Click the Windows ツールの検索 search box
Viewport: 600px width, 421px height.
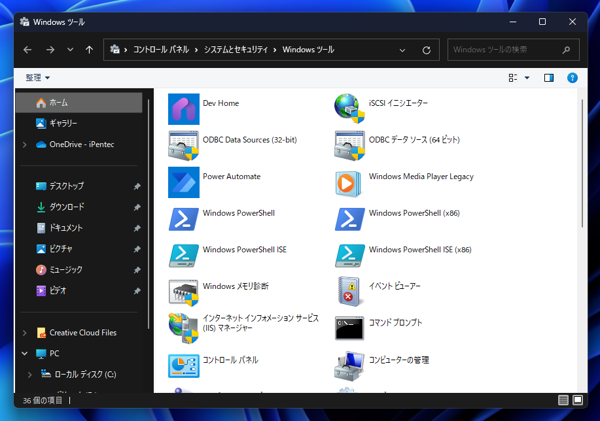[514, 50]
